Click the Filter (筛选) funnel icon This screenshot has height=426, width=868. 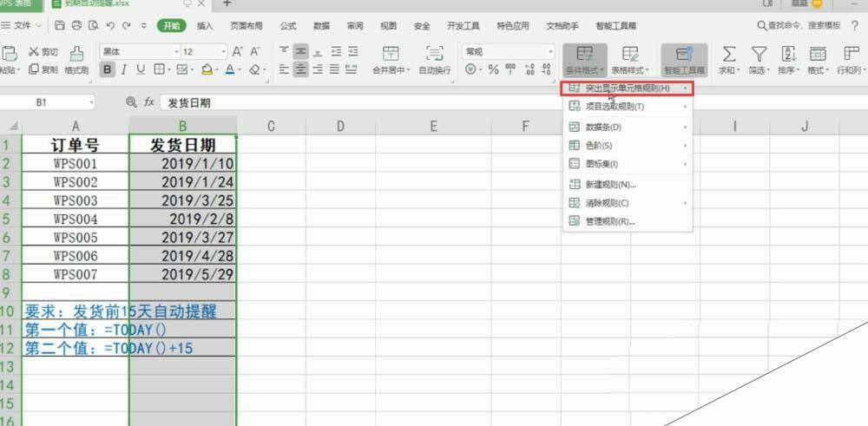pyautogui.click(x=759, y=54)
